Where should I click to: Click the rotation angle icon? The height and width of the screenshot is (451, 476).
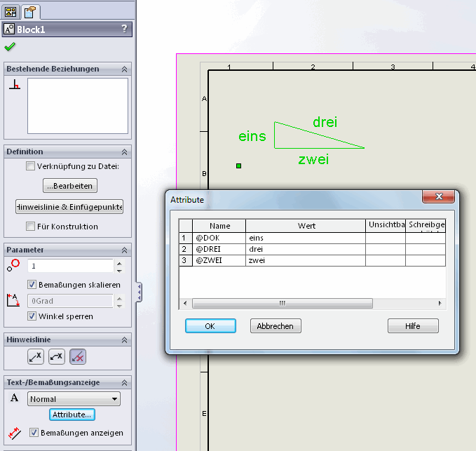click(x=13, y=300)
